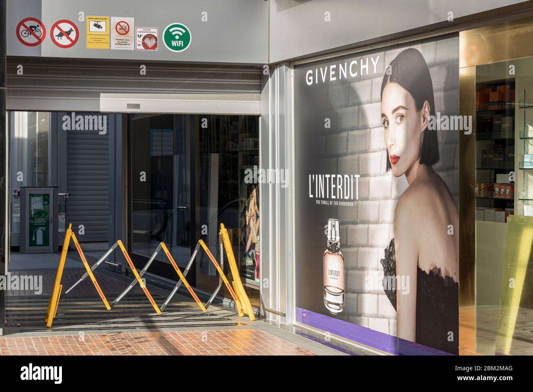533x392 pixels.
Task: Select the yellow video surveillance sign
Action: [98, 32]
